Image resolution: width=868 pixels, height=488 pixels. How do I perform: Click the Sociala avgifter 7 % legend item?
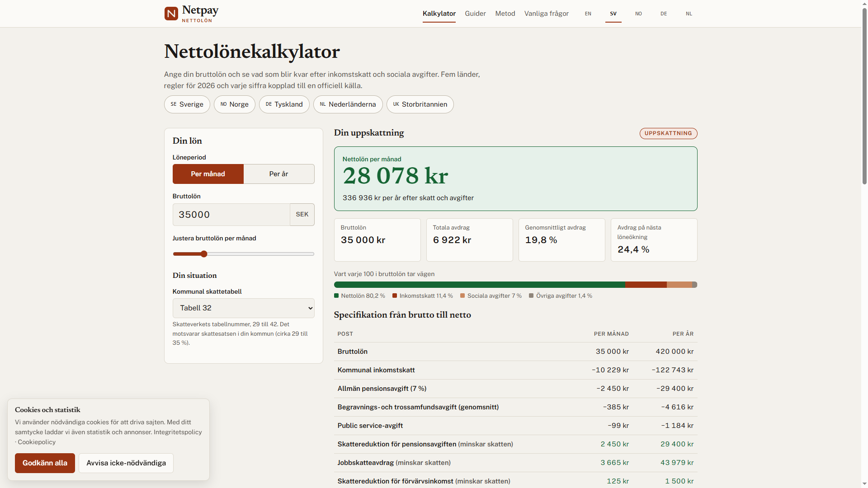point(491,296)
